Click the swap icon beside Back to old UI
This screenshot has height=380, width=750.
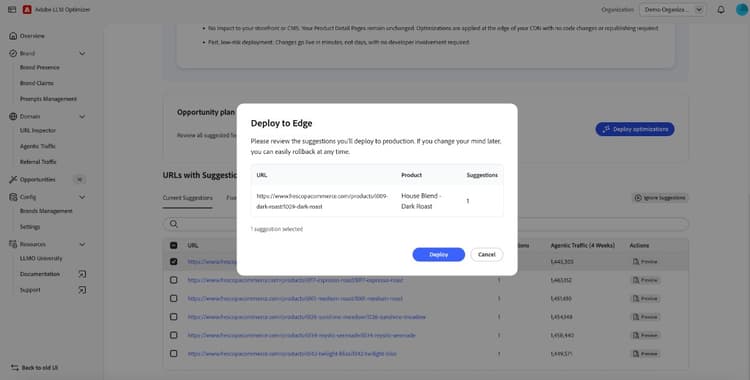14,368
